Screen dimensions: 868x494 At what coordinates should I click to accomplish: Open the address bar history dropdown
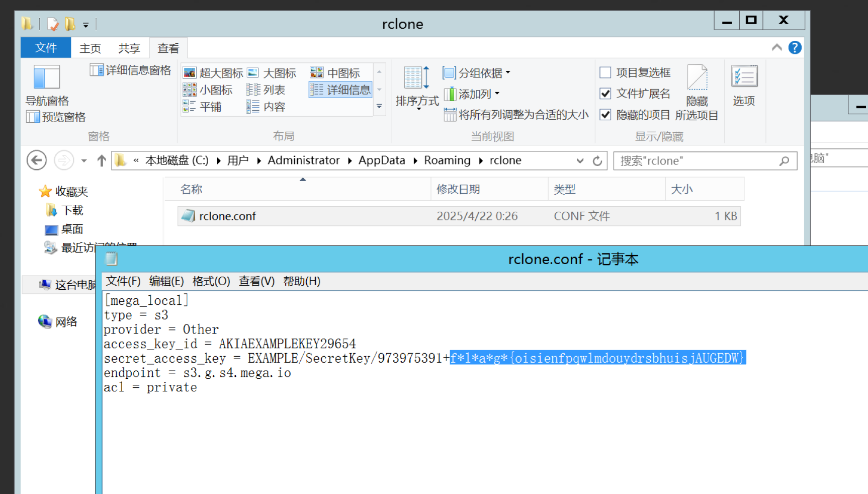pos(580,160)
